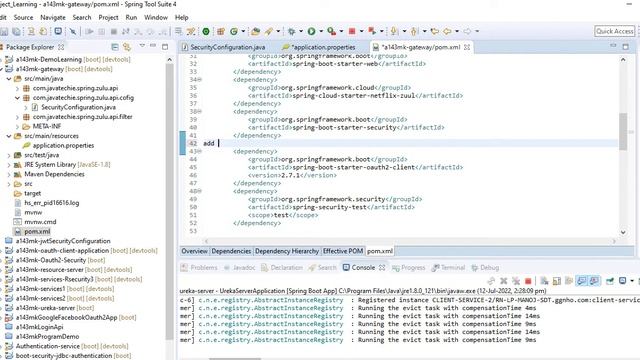Switch to the Terminal view tab
This screenshot has width=640, height=360.
point(448,268)
